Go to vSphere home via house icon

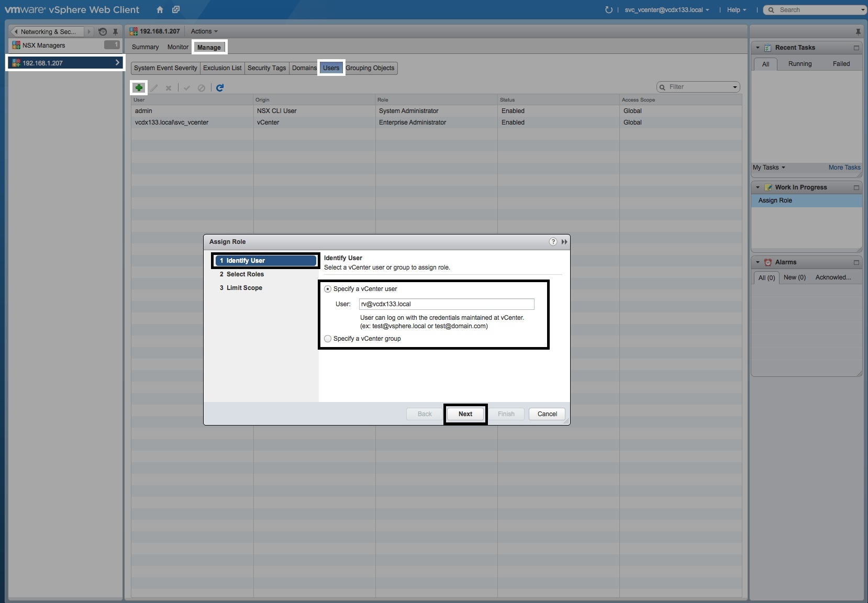(160, 10)
